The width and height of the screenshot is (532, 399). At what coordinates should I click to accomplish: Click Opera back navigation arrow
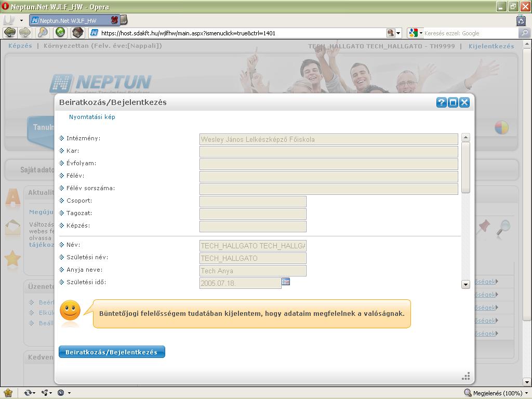[10, 33]
